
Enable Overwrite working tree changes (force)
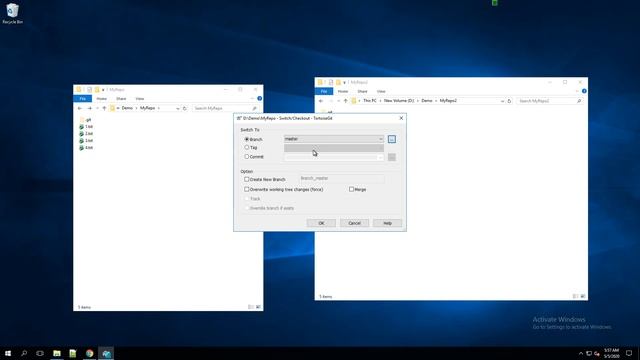(x=247, y=189)
